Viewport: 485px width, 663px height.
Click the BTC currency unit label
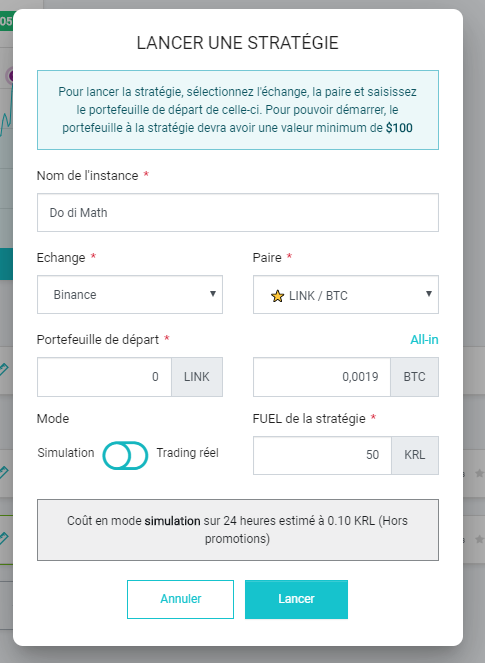click(x=414, y=377)
